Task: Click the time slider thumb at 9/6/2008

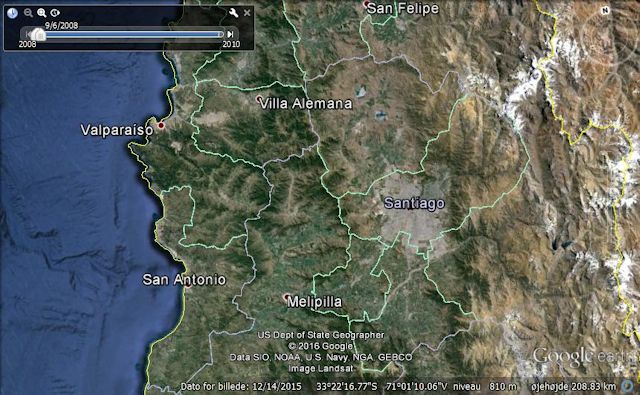Action: [x=38, y=35]
